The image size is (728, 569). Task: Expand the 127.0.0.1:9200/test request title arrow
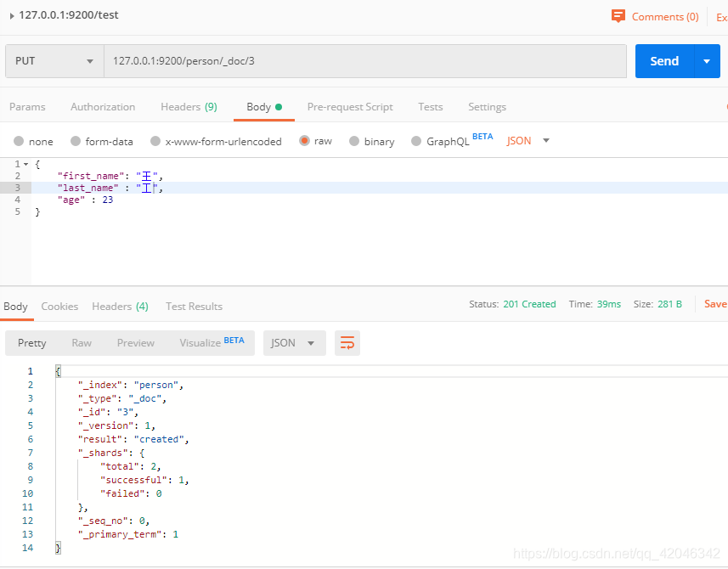(12, 16)
